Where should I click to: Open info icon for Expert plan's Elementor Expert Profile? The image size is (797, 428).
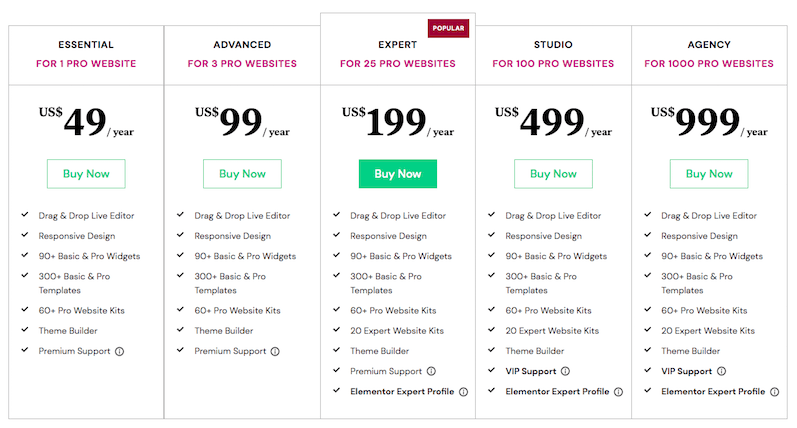point(463,392)
